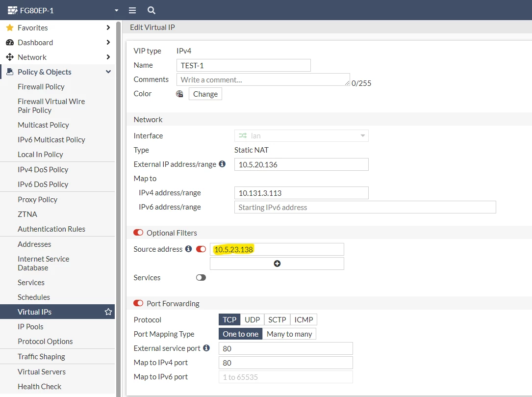The height and width of the screenshot is (397, 532).
Task: Click External service port info icon
Action: (x=206, y=348)
